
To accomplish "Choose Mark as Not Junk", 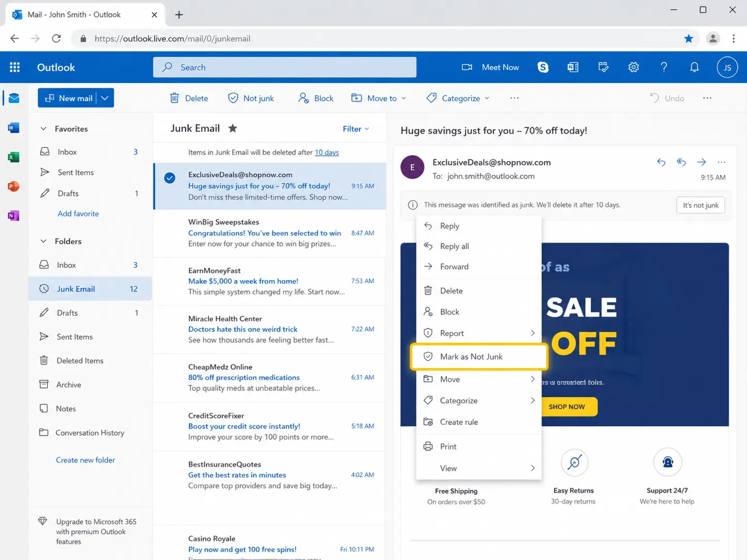I will 479,357.
